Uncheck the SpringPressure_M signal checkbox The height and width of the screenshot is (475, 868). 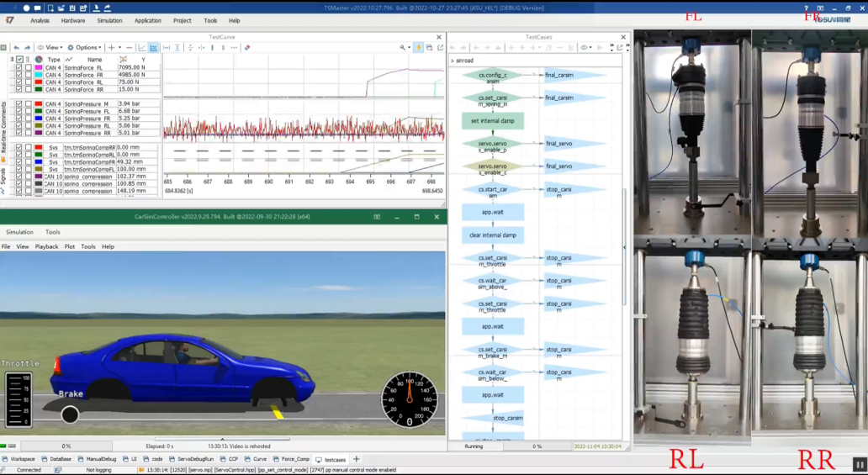(19, 104)
